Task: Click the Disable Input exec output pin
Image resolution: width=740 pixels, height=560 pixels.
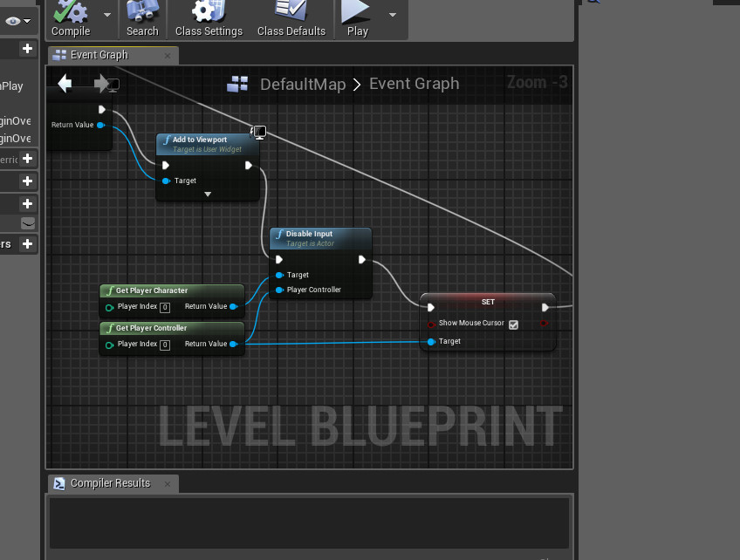Action: (x=362, y=259)
